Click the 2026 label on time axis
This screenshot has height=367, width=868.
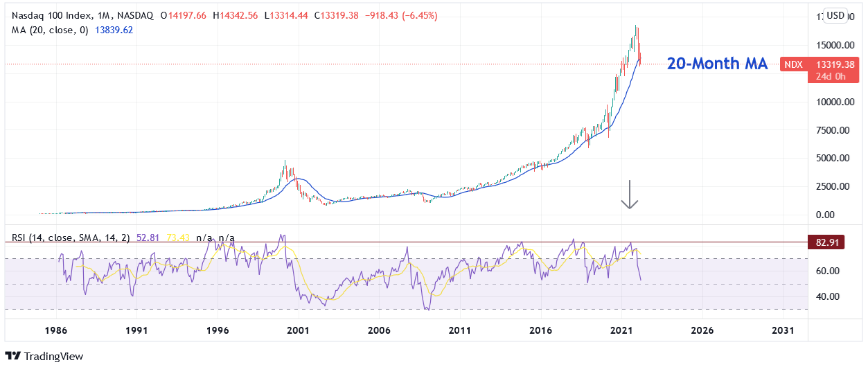pyautogui.click(x=702, y=330)
